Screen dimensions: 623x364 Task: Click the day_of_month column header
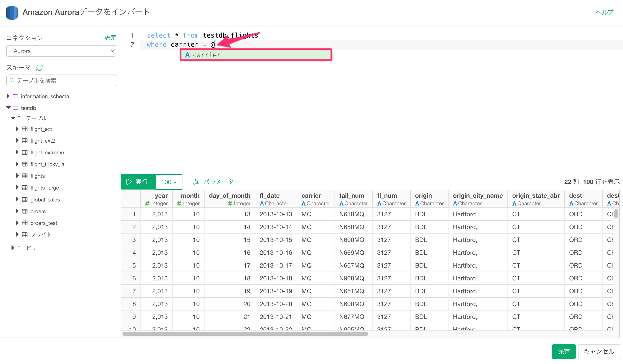point(230,199)
